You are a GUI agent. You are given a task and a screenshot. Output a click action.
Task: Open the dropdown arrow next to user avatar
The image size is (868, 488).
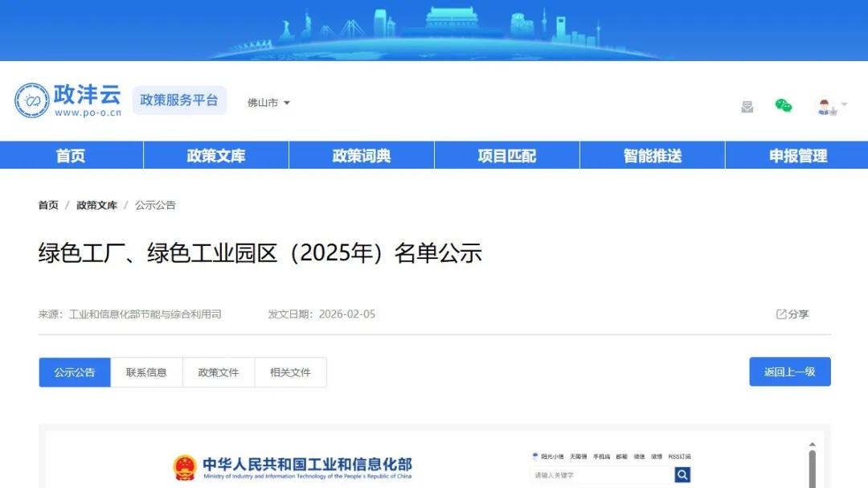(x=844, y=105)
